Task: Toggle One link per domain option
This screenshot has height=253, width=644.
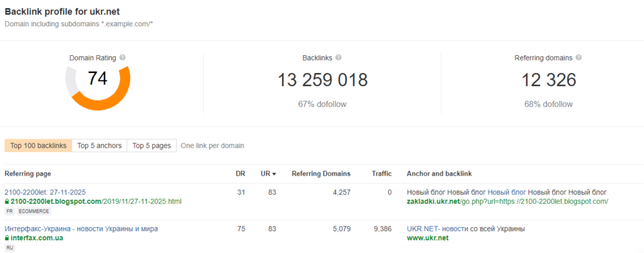Action: [212, 145]
